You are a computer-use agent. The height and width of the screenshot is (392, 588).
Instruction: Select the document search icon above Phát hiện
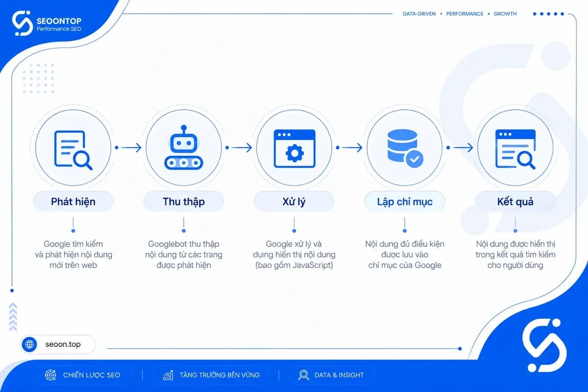pos(73,150)
